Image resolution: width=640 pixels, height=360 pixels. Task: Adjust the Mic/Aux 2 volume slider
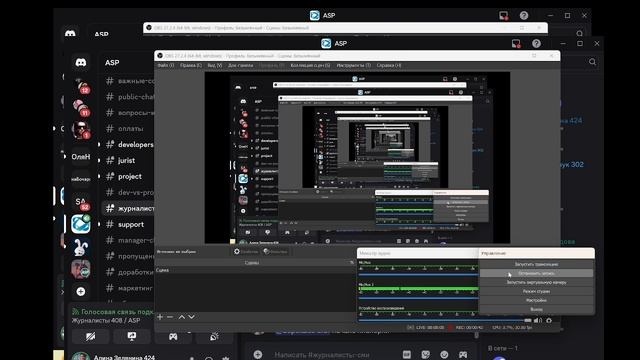(x=418, y=298)
